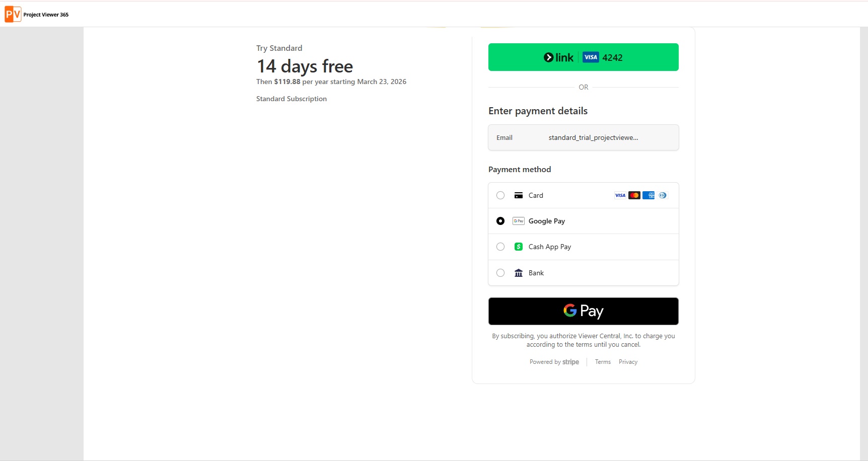868x461 pixels.
Task: Click the Diners Club logo in Card row
Action: pos(663,195)
